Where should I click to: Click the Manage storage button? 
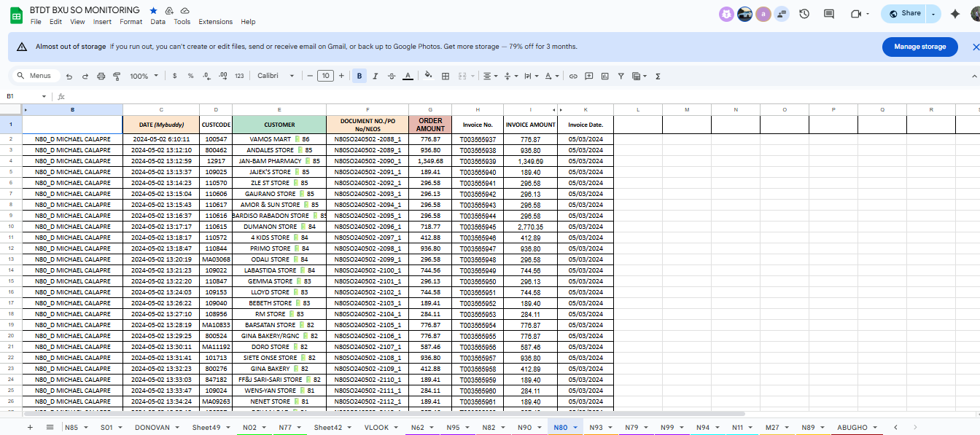click(919, 47)
